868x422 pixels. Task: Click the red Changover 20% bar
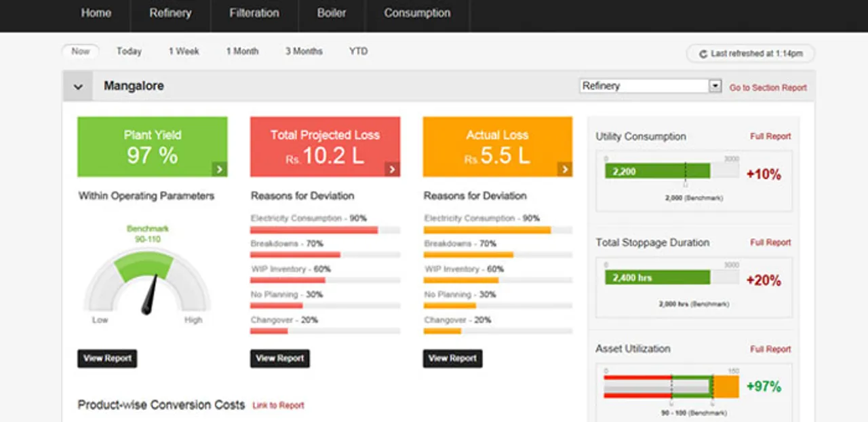325,331
